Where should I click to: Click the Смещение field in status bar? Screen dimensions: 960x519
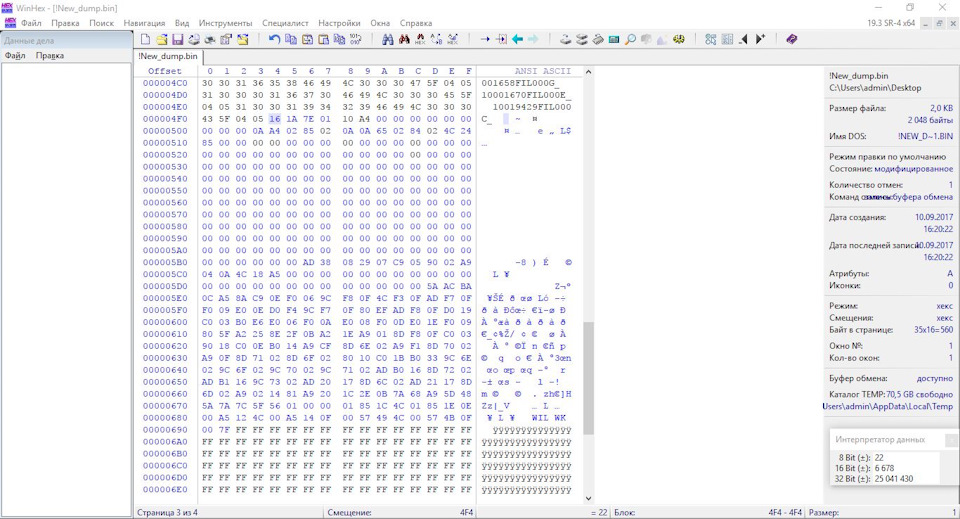pyautogui.click(x=399, y=512)
